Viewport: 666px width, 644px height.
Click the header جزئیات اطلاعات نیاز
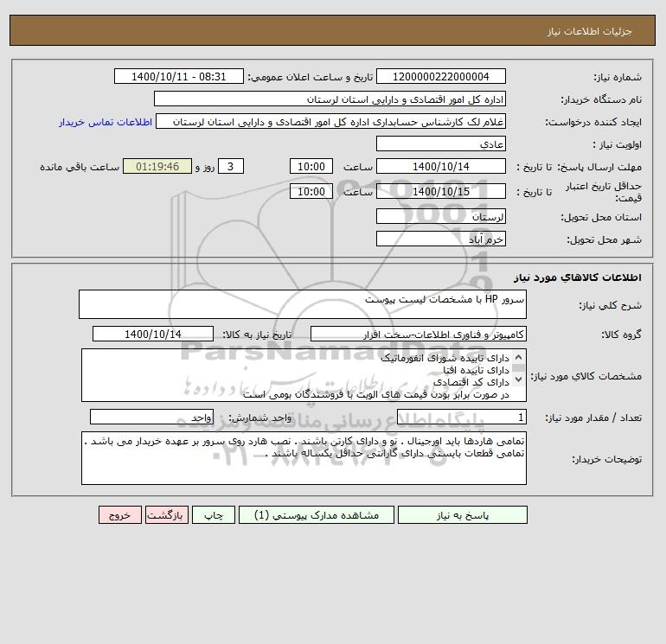(590, 31)
